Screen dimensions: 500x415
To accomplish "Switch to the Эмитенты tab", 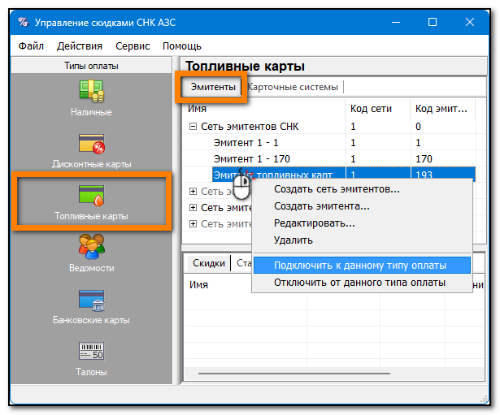I will tap(213, 87).
